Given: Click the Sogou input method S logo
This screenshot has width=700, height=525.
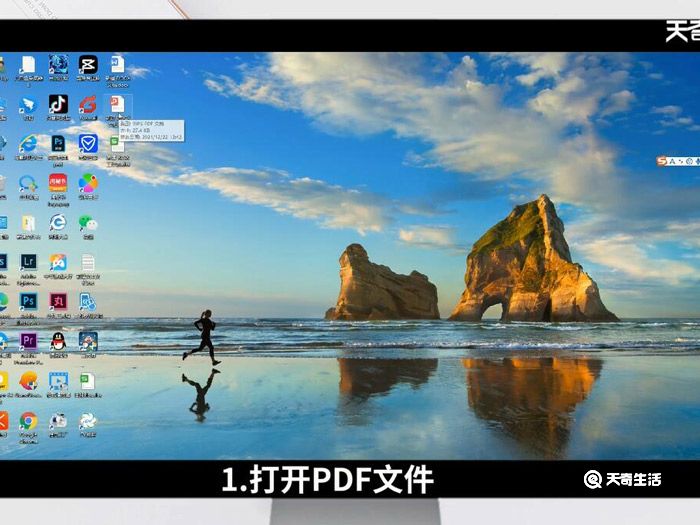Looking at the screenshot, I should tap(662, 161).
